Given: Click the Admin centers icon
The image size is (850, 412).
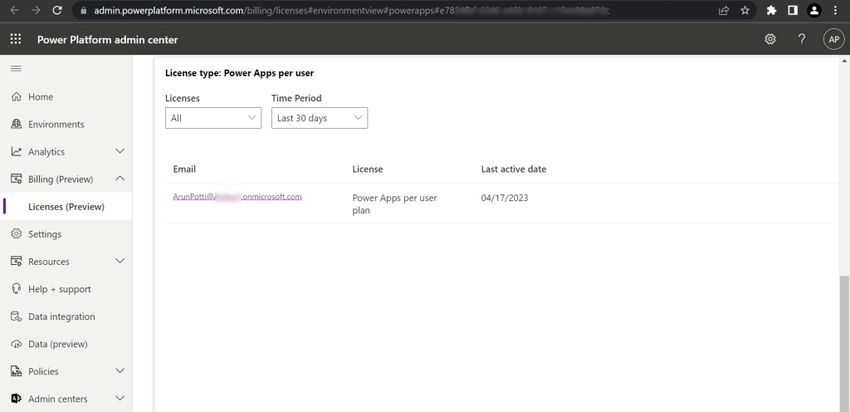Looking at the screenshot, I should click(16, 398).
